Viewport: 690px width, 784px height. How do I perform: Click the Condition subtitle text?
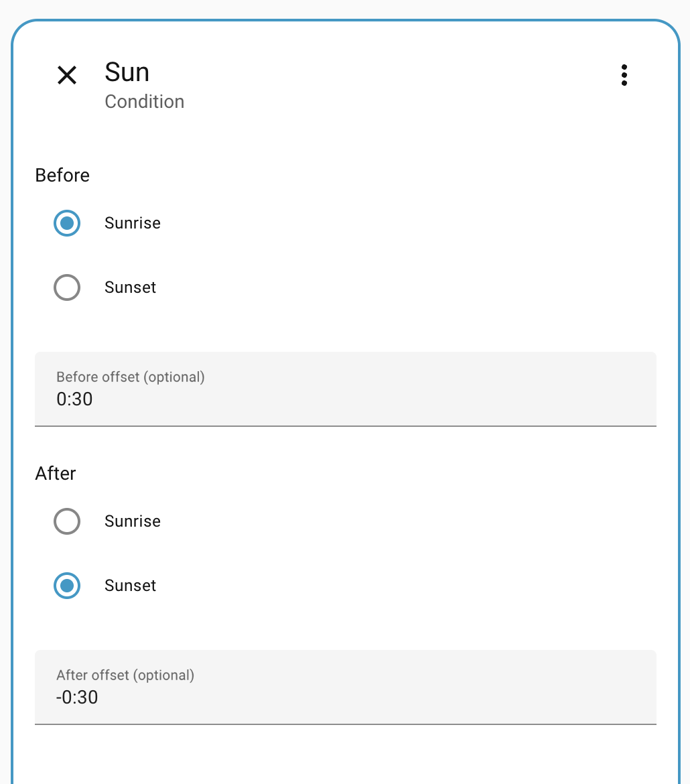pyautogui.click(x=145, y=102)
